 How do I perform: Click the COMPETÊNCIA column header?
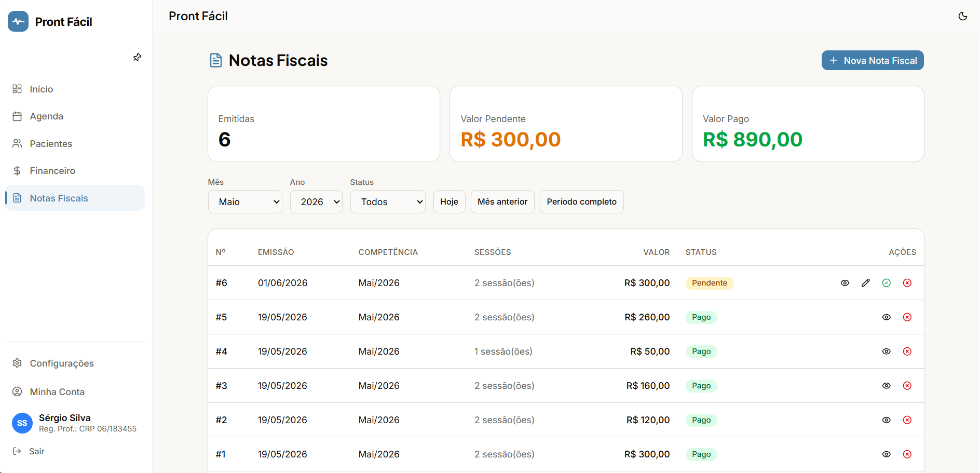click(388, 252)
